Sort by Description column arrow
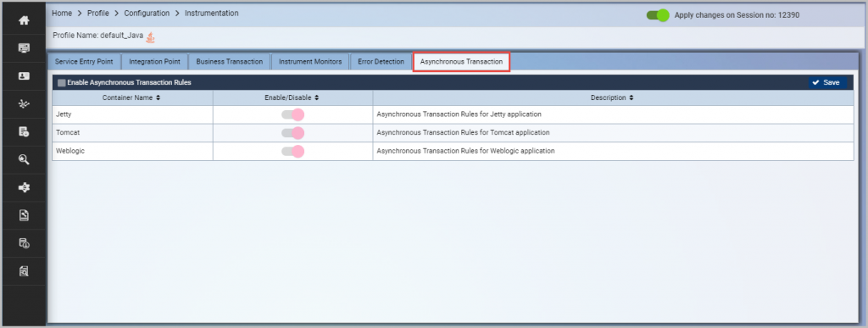868x328 pixels. click(x=632, y=98)
